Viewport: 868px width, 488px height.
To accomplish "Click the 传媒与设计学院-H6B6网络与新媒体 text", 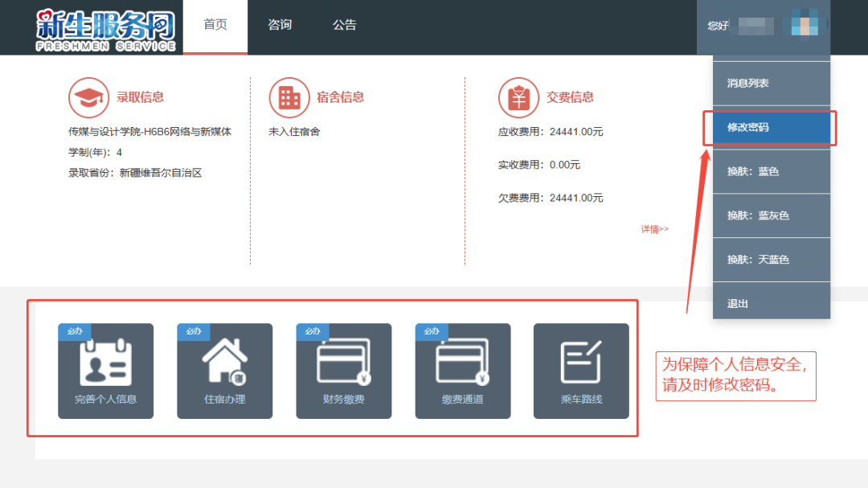I will 150,132.
